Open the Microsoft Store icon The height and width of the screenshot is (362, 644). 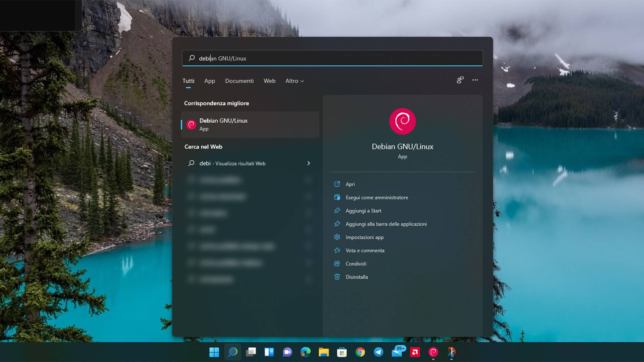point(342,352)
